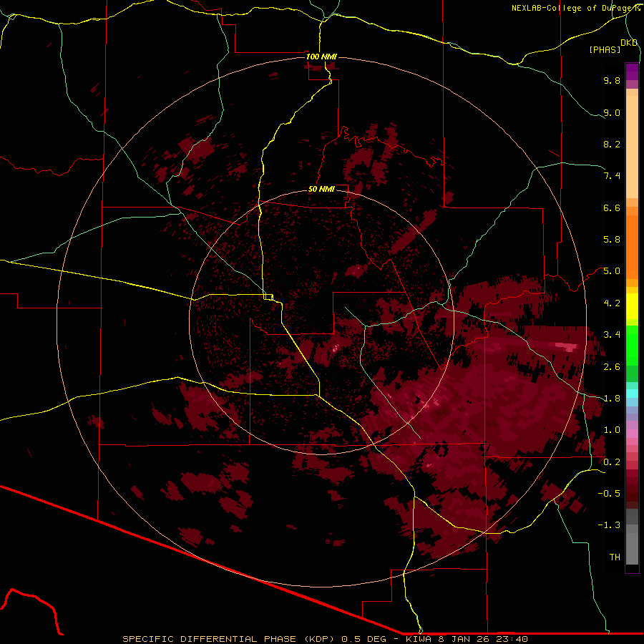Click the -0.5 value on the scale
This screenshot has width=644, height=644.
click(x=609, y=494)
